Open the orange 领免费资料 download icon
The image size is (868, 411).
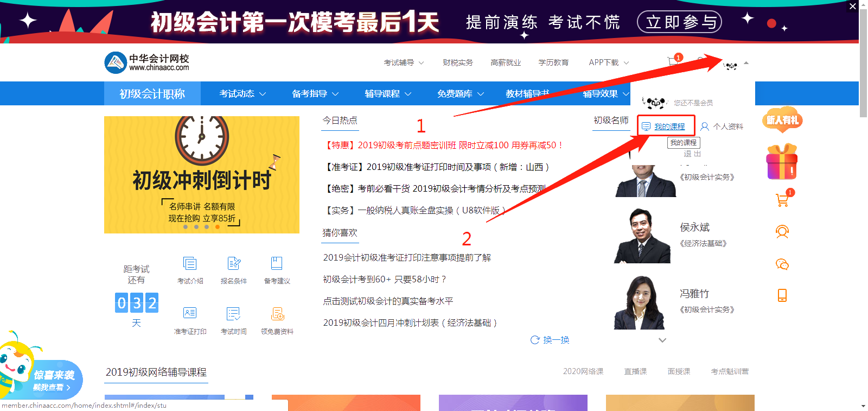pos(277,314)
